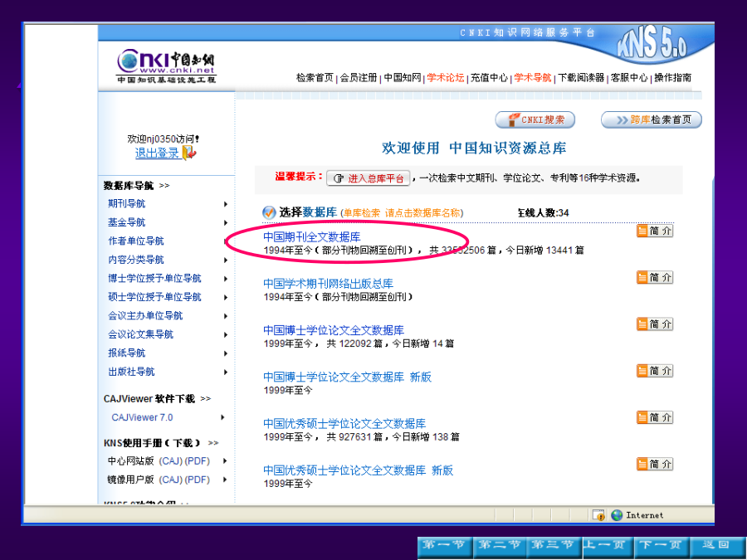Select 出版社导航 in sidebar
This screenshot has width=747, height=560.
click(131, 372)
